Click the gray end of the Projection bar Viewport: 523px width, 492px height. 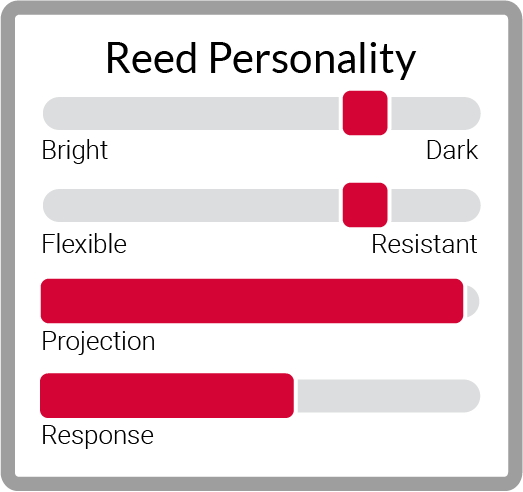click(473, 301)
